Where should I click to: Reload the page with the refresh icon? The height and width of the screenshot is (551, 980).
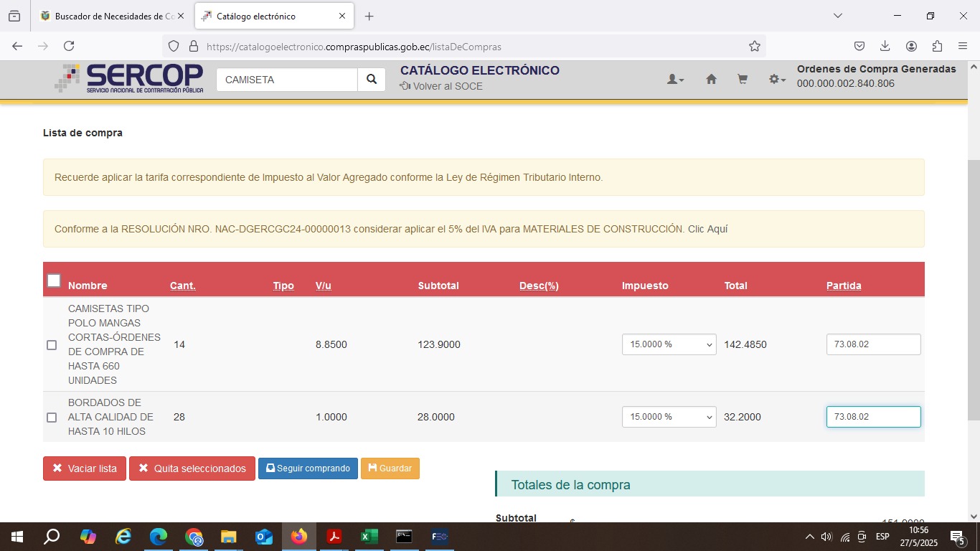pos(69,46)
